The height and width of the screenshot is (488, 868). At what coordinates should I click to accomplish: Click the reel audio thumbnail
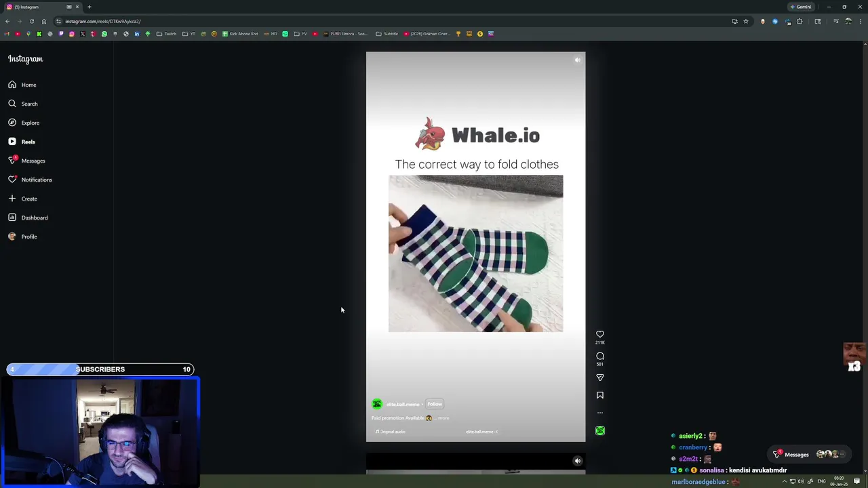point(600,431)
